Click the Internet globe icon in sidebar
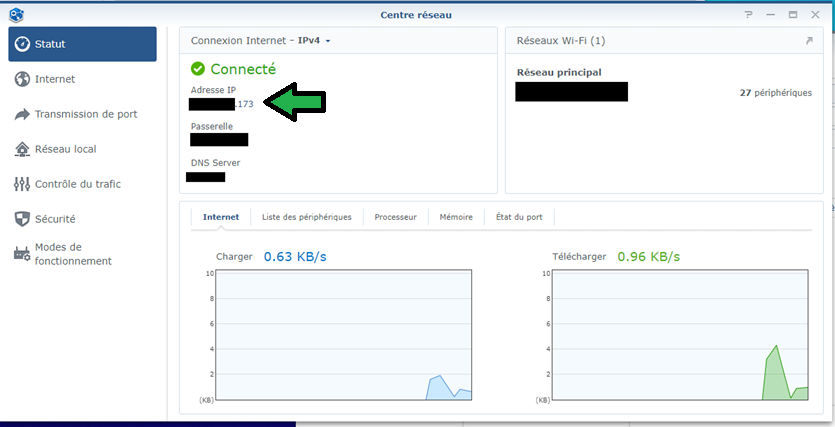 coord(22,79)
